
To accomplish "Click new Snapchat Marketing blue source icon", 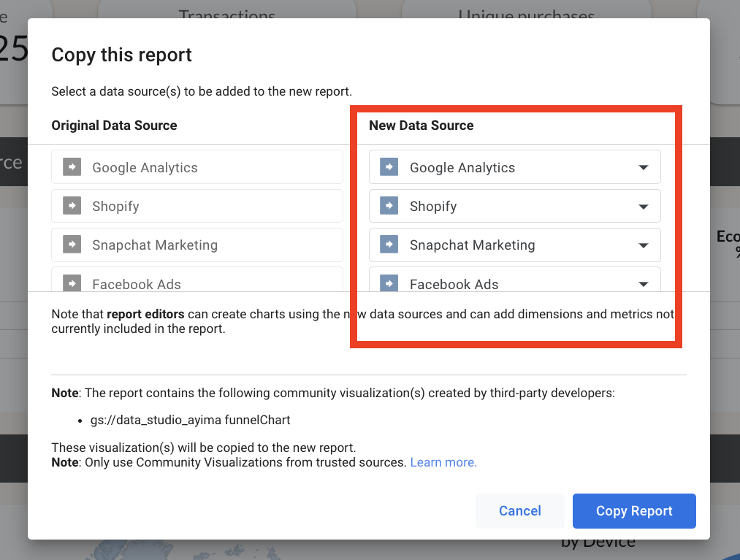I will click(389, 244).
